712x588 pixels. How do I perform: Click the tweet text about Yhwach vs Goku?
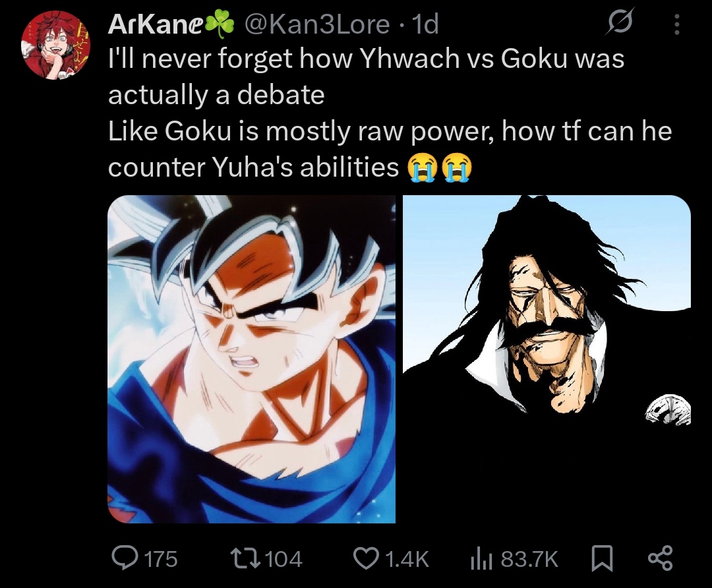coord(390,113)
